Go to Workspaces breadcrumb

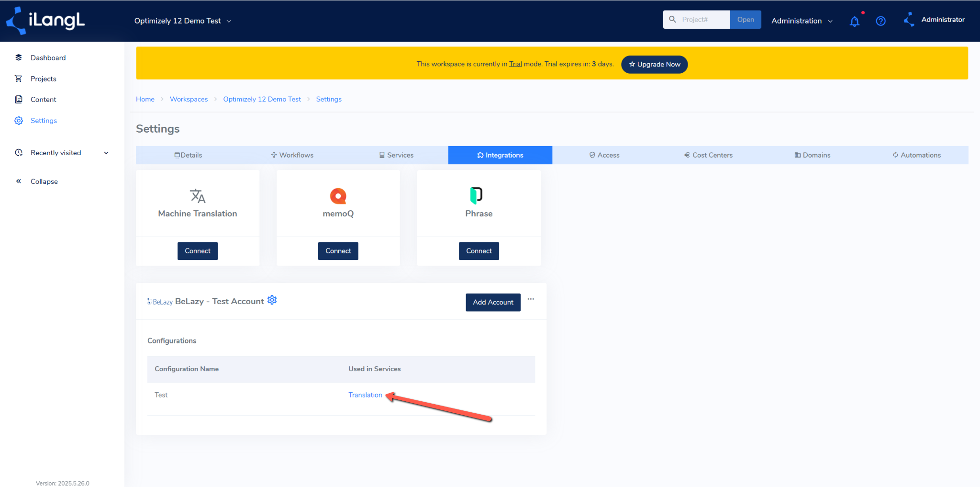click(189, 99)
